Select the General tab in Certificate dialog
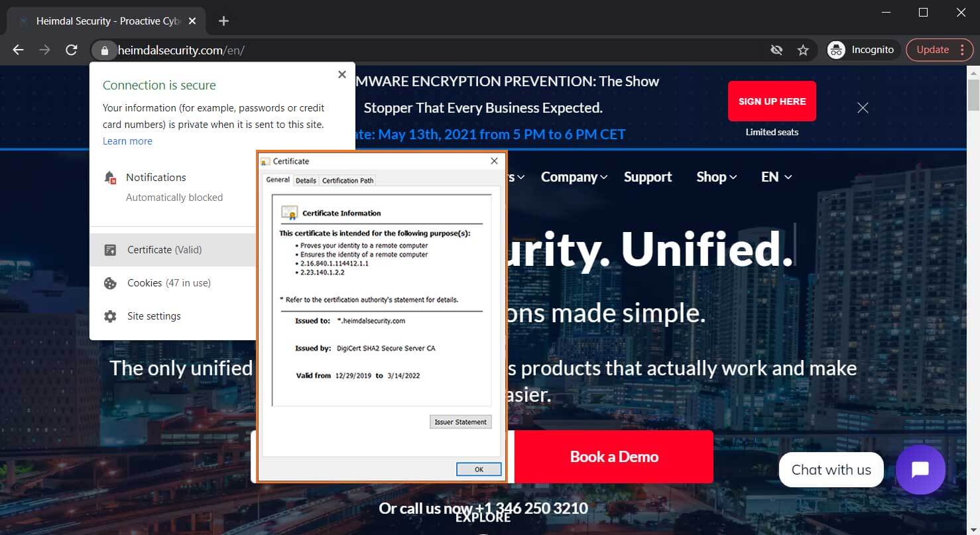 coord(278,180)
